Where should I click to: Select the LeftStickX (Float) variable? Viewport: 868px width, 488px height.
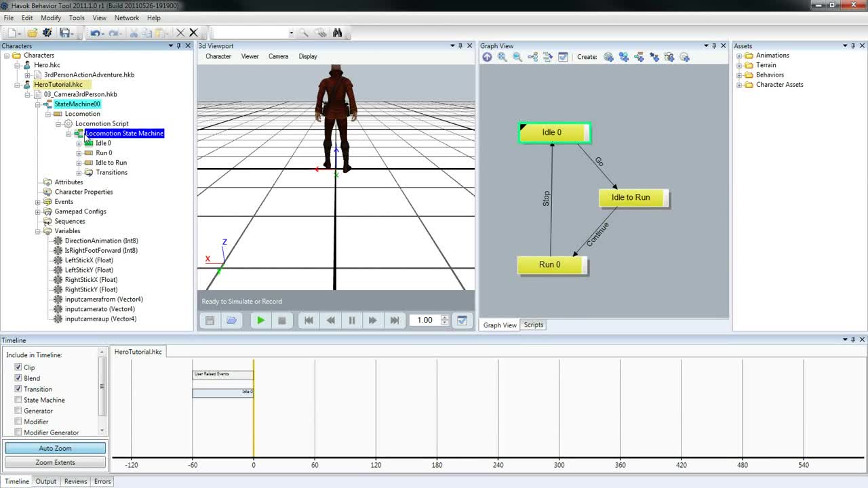(89, 260)
